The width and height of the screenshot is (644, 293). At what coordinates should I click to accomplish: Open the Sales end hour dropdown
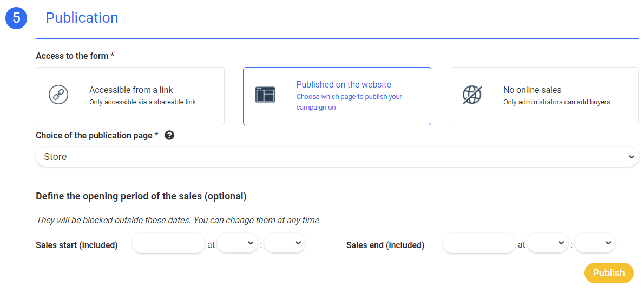pyautogui.click(x=547, y=243)
